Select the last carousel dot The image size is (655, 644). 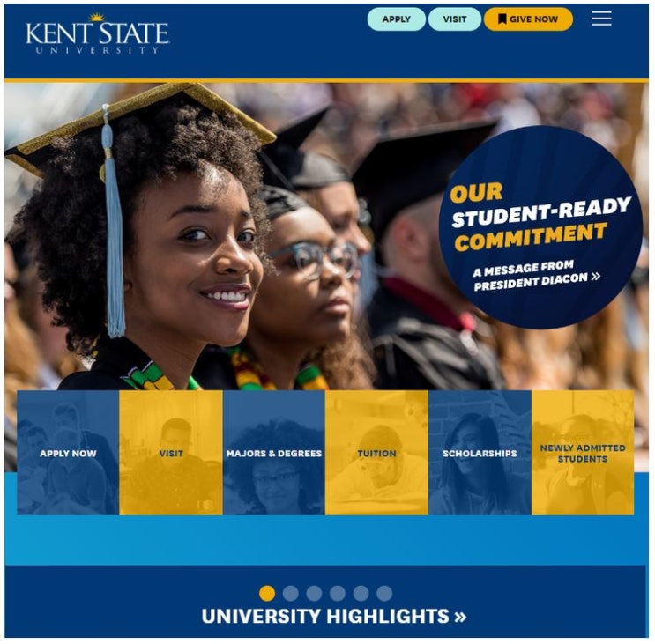[384, 593]
